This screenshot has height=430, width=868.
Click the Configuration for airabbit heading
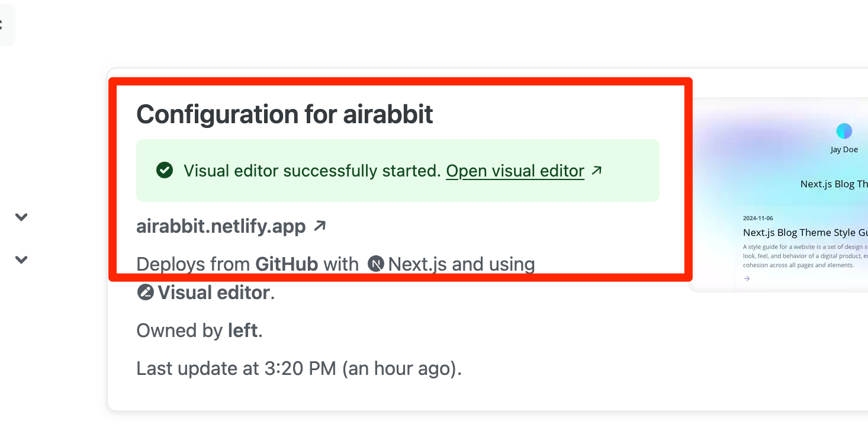285,114
